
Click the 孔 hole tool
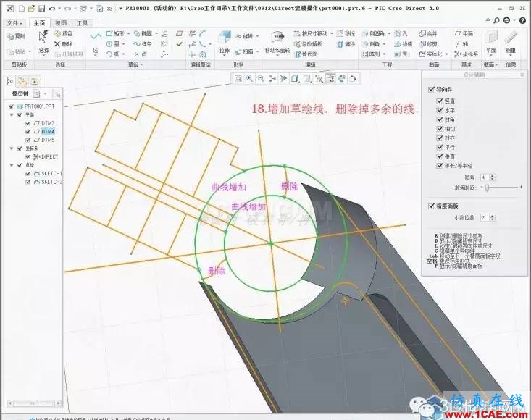tap(401, 33)
